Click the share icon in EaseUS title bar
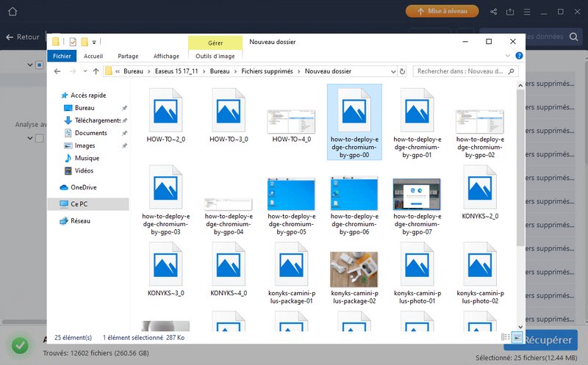Viewport: 588px width, 365px height. 493,12
